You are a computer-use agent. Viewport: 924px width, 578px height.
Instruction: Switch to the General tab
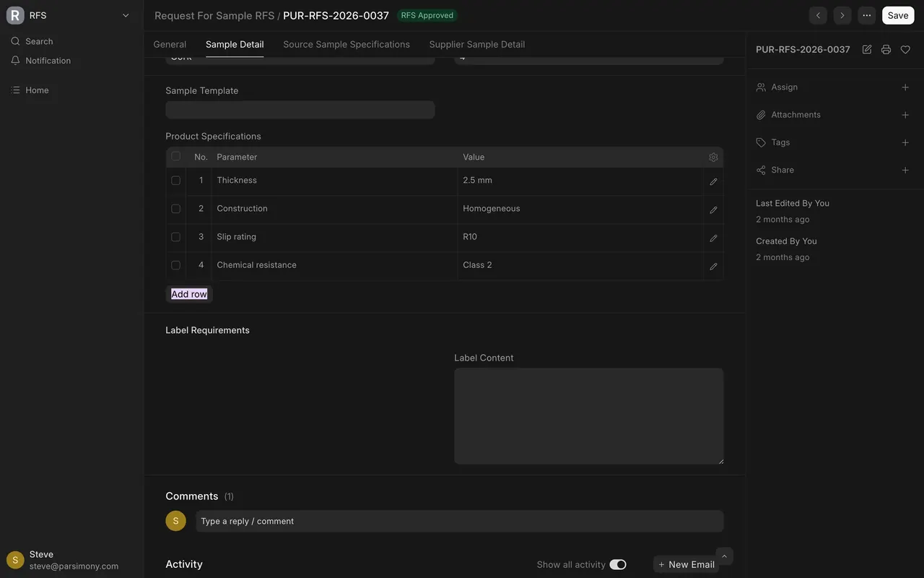click(170, 44)
